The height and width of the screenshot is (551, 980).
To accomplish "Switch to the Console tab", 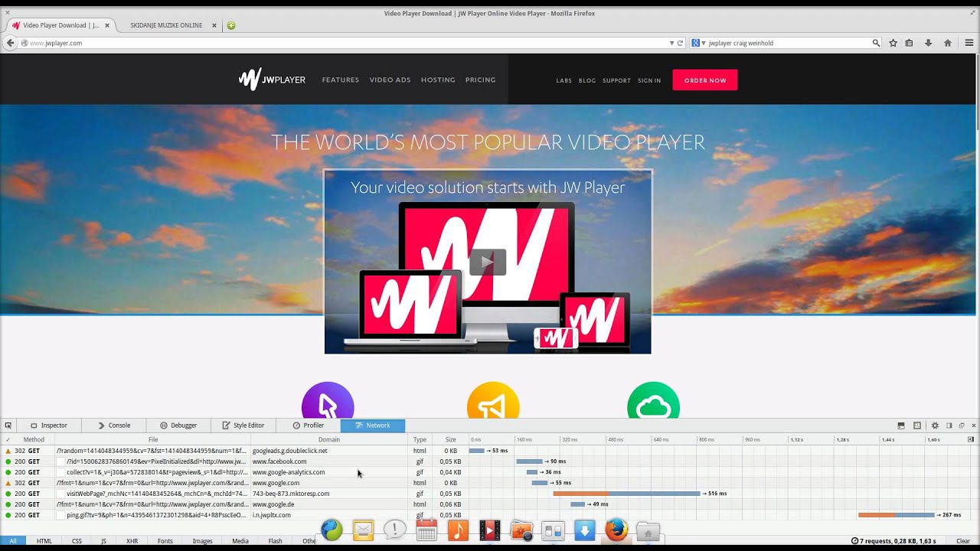I will pyautogui.click(x=114, y=425).
